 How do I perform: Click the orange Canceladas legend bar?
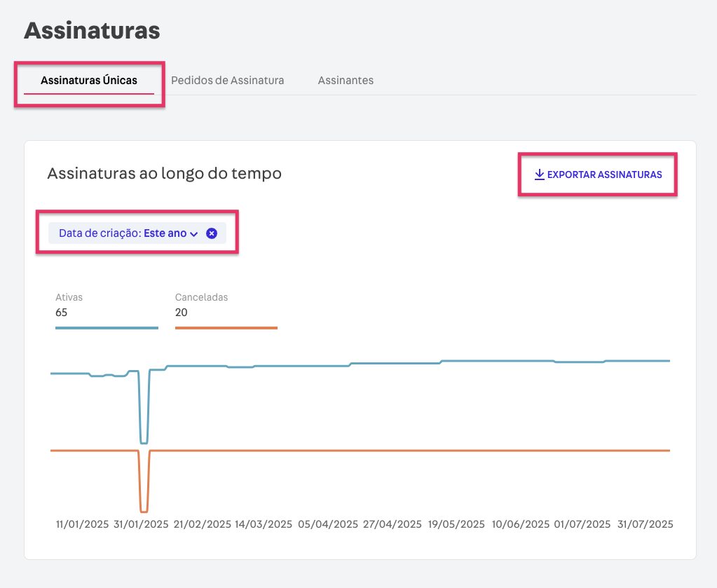tap(226, 327)
